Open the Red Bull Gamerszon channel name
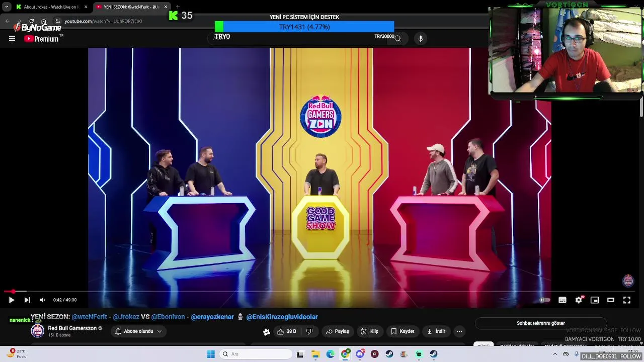The image size is (644, 362). 72,328
